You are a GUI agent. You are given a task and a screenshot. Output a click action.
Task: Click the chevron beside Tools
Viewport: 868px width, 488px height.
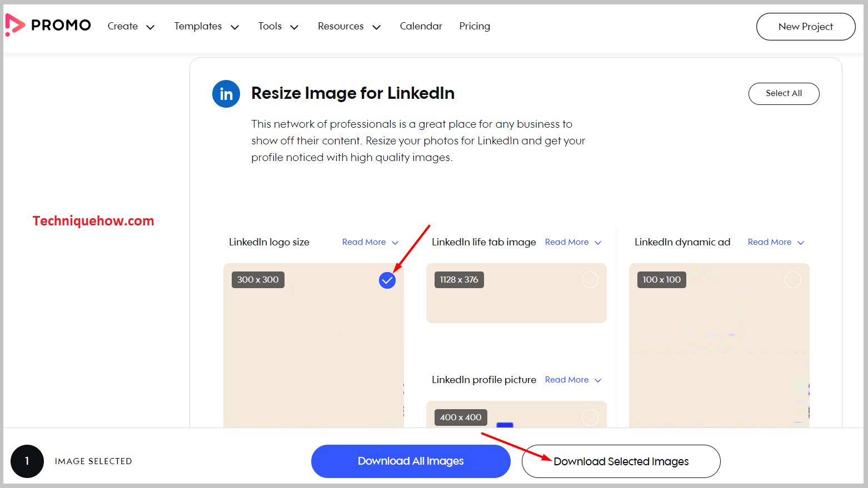point(295,27)
